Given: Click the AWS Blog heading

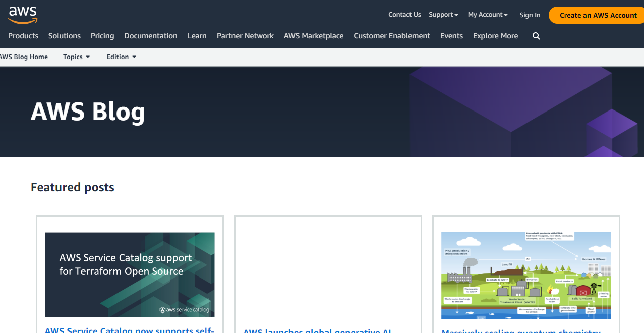Looking at the screenshot, I should [x=88, y=112].
